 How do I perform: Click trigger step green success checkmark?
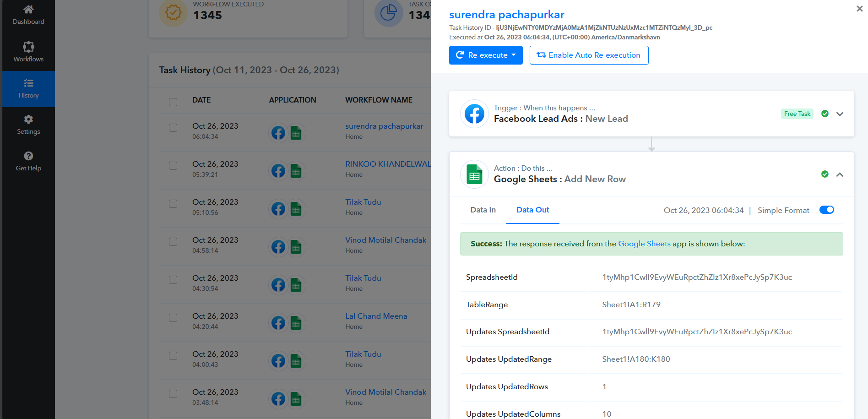825,114
